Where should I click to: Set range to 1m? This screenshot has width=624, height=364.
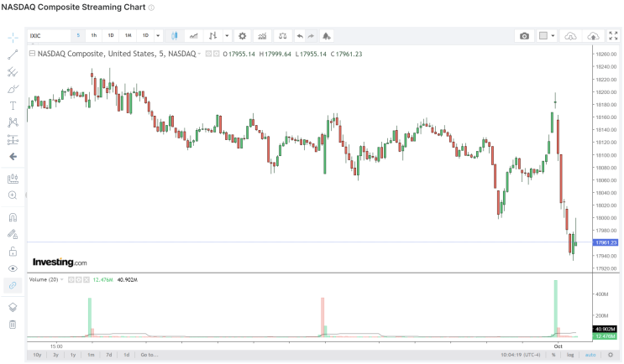point(91,355)
